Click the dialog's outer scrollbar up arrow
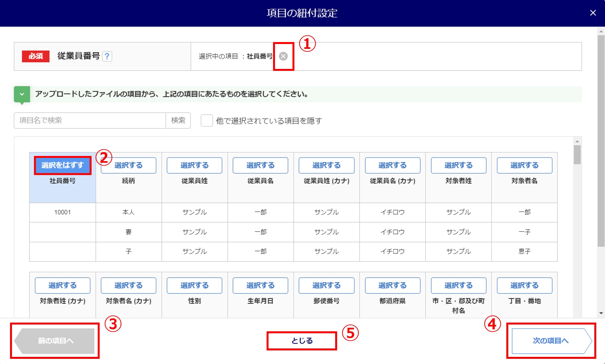The image size is (605, 364). (x=601, y=31)
